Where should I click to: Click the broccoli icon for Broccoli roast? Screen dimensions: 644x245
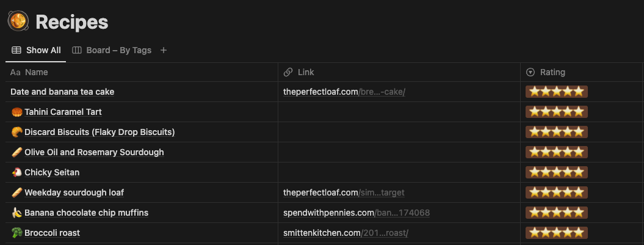coord(16,233)
